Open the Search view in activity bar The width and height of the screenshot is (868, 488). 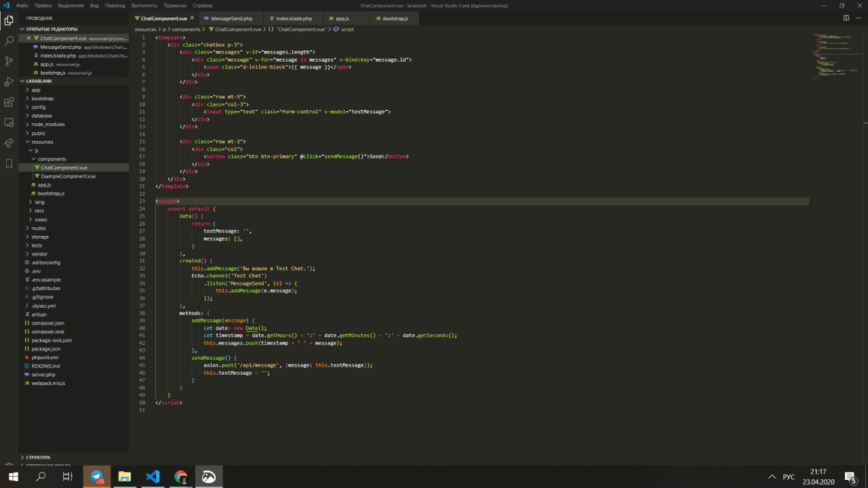tap(9, 41)
